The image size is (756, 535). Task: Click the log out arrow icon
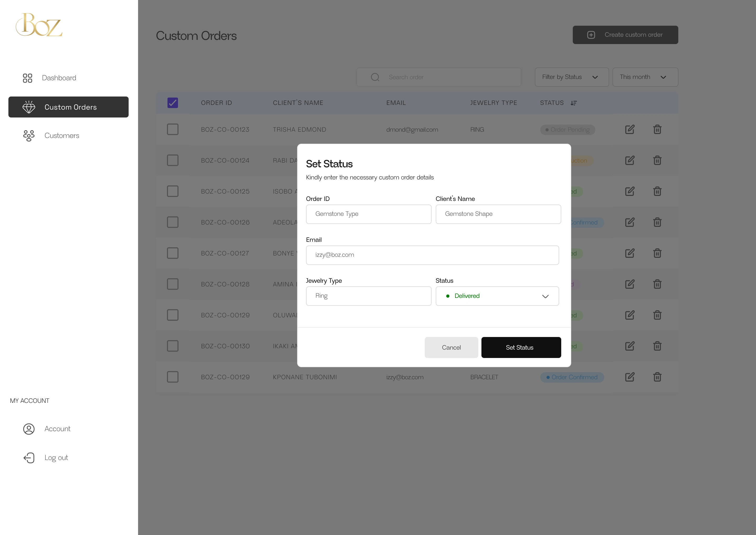pos(29,458)
